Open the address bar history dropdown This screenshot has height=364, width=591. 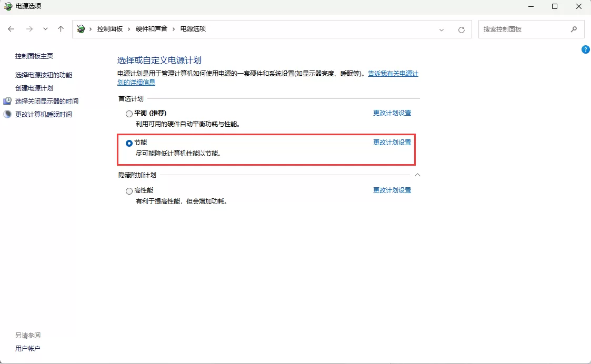(442, 29)
